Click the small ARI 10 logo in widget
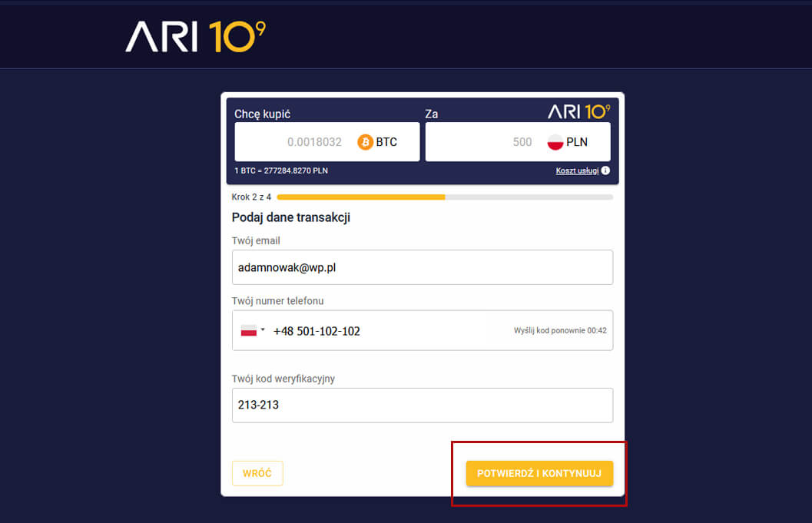 click(x=578, y=111)
